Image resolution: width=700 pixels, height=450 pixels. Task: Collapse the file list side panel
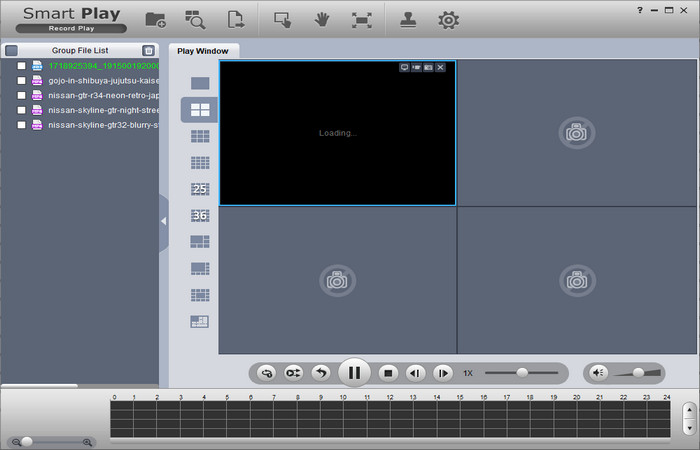tap(164, 219)
